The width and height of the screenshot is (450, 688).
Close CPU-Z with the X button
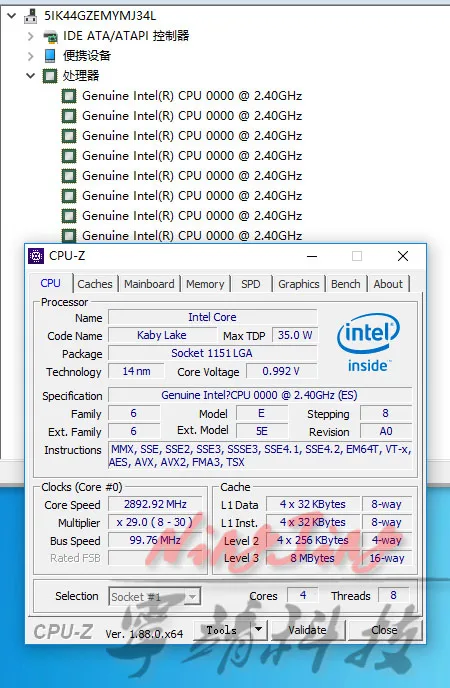point(403,256)
